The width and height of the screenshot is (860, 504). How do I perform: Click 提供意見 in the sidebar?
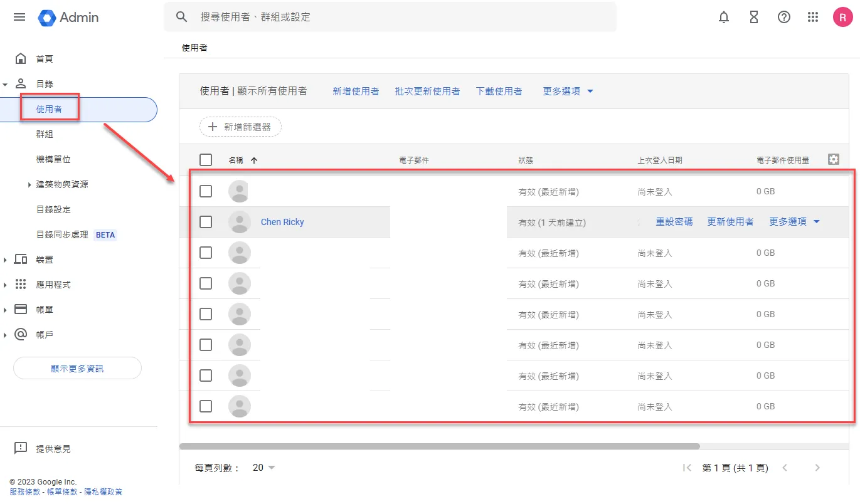(x=53, y=449)
